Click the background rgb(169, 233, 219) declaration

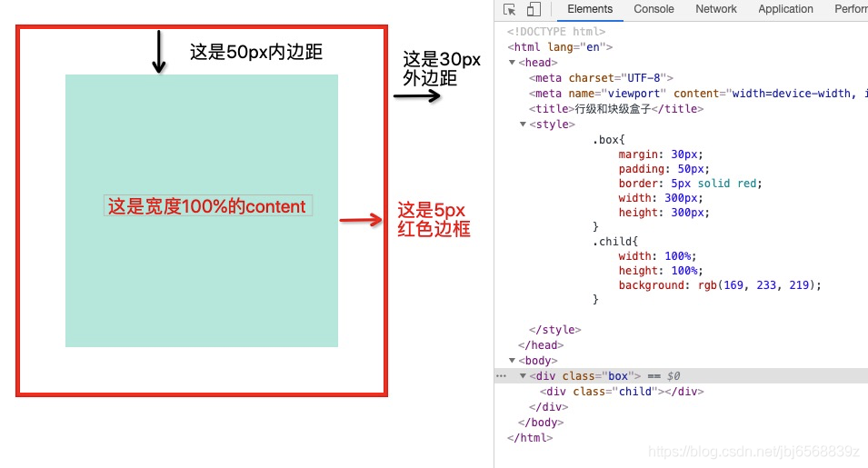[720, 285]
